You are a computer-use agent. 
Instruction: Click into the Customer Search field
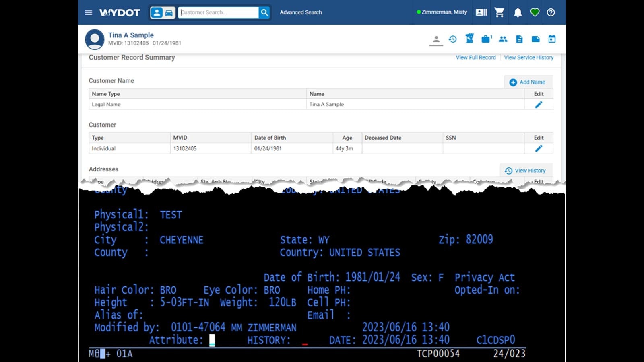tap(218, 12)
